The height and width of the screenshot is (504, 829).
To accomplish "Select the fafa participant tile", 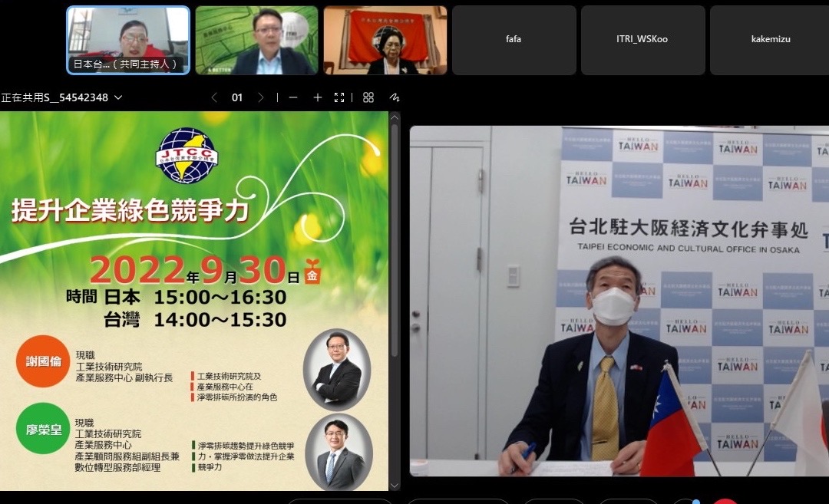I will point(514,40).
